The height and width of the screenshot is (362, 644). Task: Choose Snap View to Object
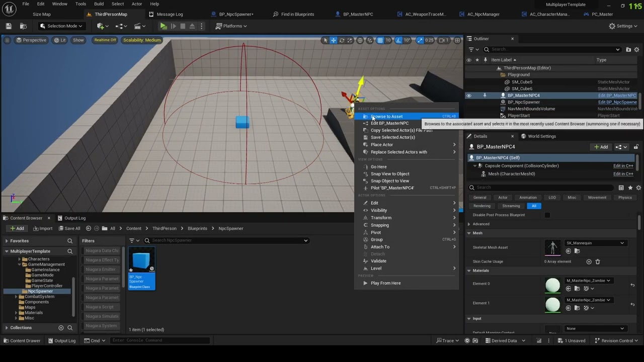[408, 174]
